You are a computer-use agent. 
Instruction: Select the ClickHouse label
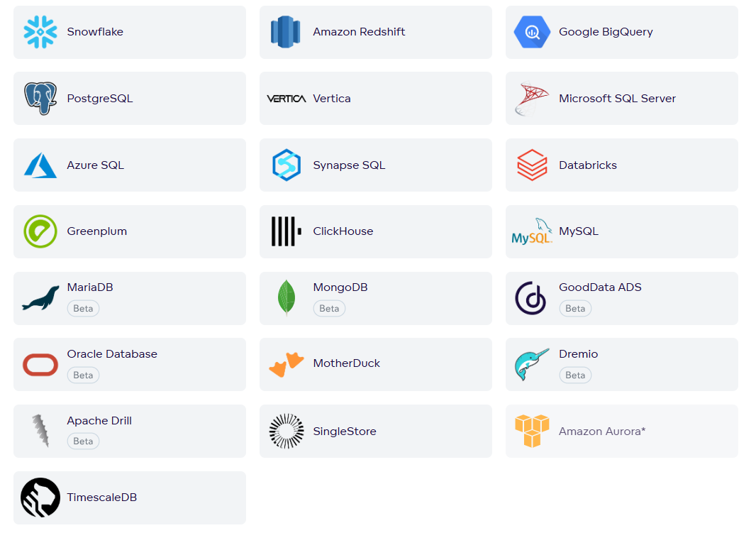click(343, 231)
